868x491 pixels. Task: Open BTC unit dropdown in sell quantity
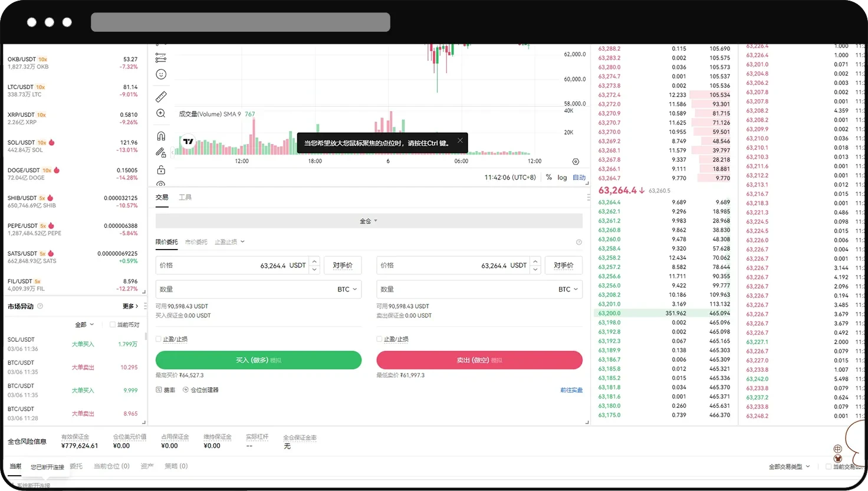(568, 289)
